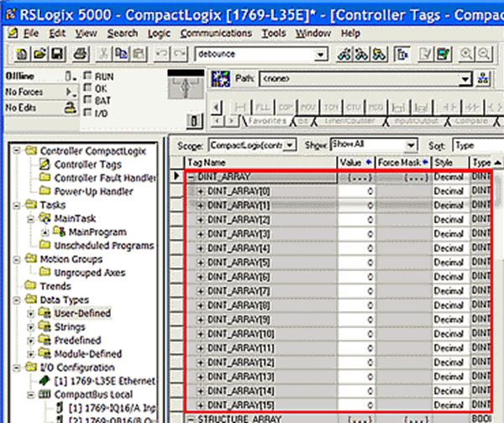Click the Cut scissors icon
Screen dimensions: 504x423
coord(103,54)
